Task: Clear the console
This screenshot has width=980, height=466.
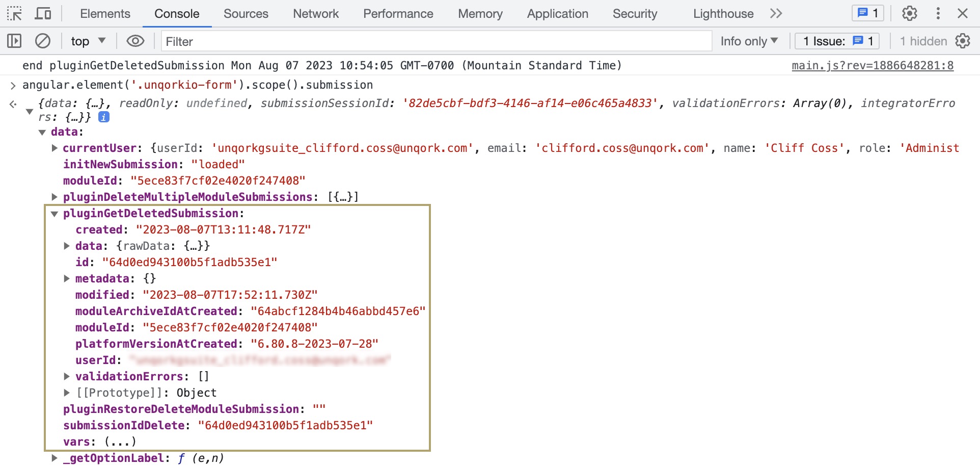Action: point(43,41)
